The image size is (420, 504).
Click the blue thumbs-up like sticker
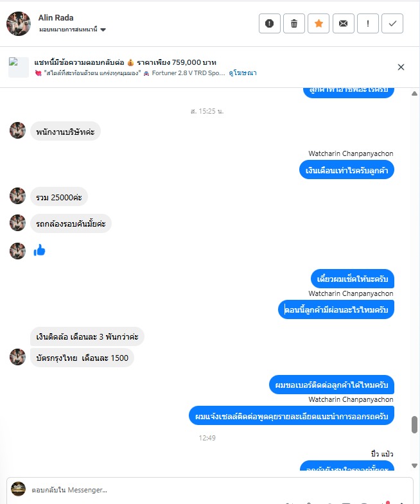(x=40, y=250)
